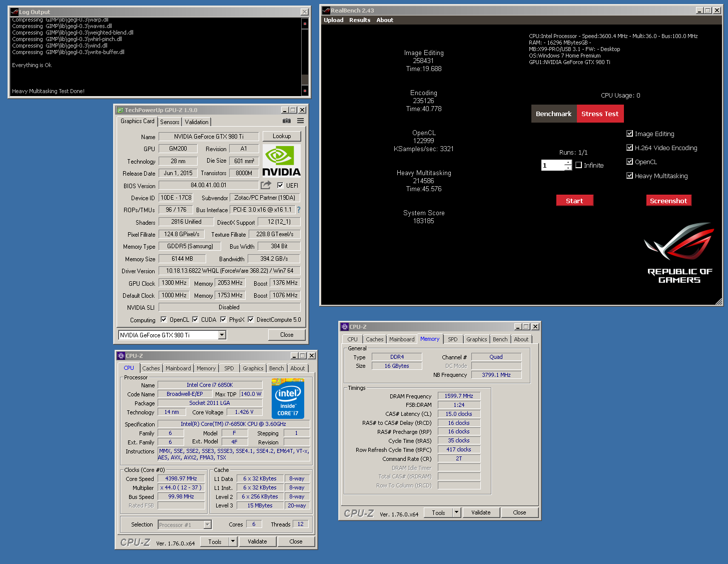Open the Bench tab in CPU-Z Memory window
Screen dimensions: 728x564
pyautogui.click(x=500, y=339)
